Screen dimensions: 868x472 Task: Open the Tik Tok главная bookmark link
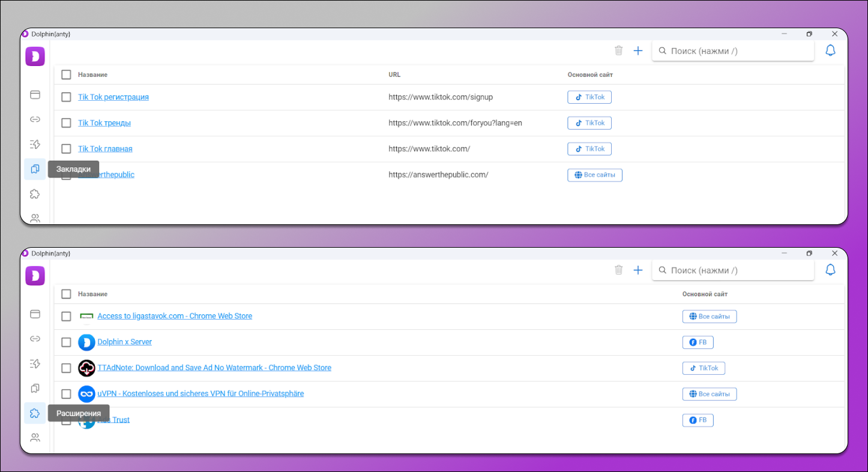pos(105,149)
